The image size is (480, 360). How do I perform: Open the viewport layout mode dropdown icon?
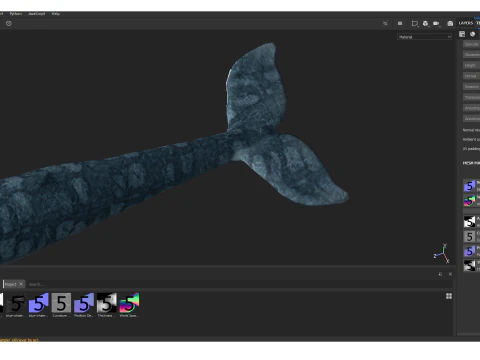[x=415, y=23]
